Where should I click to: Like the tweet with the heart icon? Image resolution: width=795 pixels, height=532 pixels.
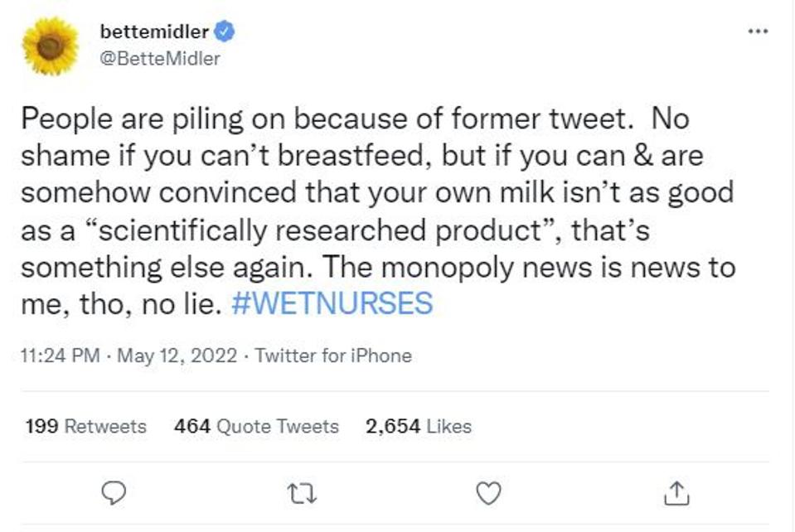(489, 493)
